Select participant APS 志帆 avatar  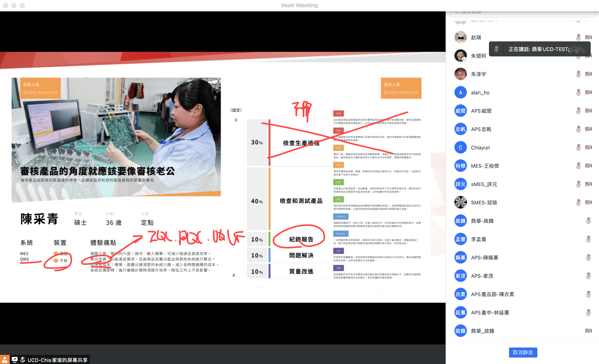click(x=460, y=129)
